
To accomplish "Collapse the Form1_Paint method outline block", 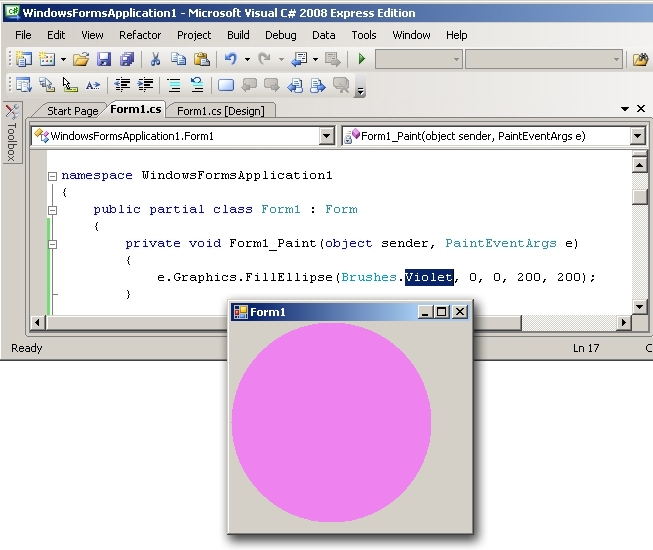I will point(52,244).
